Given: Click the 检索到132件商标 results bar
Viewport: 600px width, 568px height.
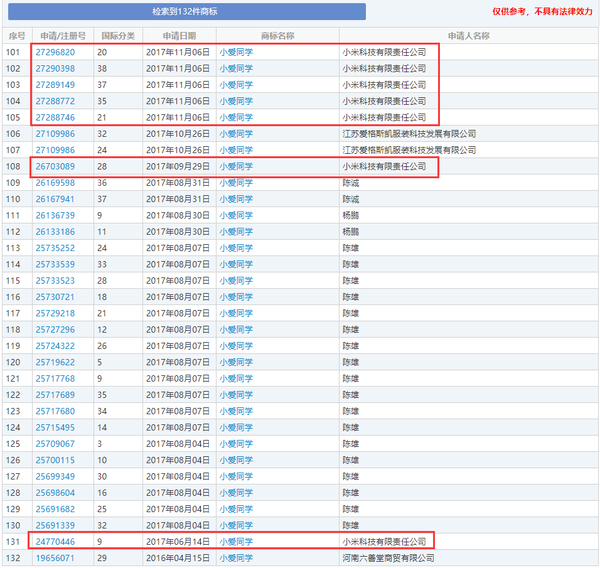Looking at the screenshot, I should [x=187, y=11].
